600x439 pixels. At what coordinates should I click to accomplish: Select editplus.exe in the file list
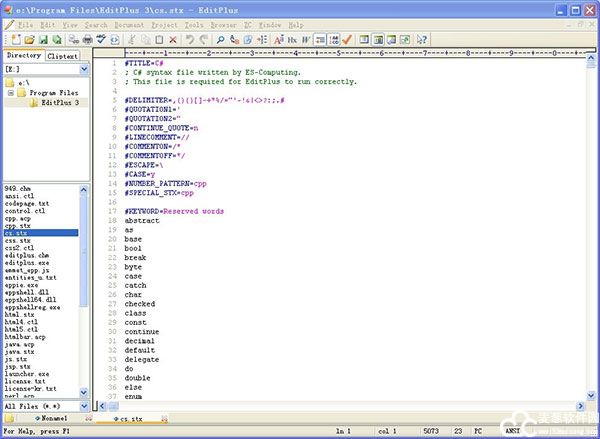point(25,262)
